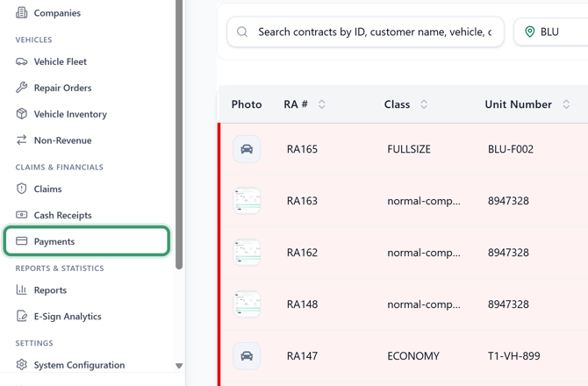Screen dimensions: 588x386
Task: Open the BLU location dropdown
Action: coord(551,32)
